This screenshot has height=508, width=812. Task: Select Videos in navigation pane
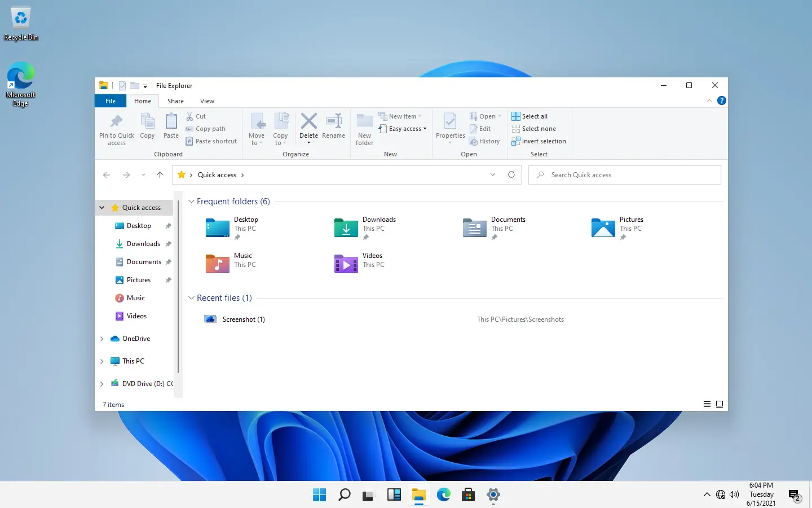136,316
